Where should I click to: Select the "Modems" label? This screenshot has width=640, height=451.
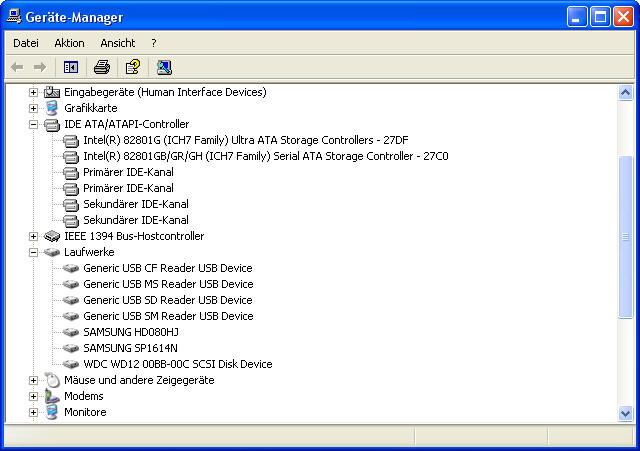click(x=84, y=396)
